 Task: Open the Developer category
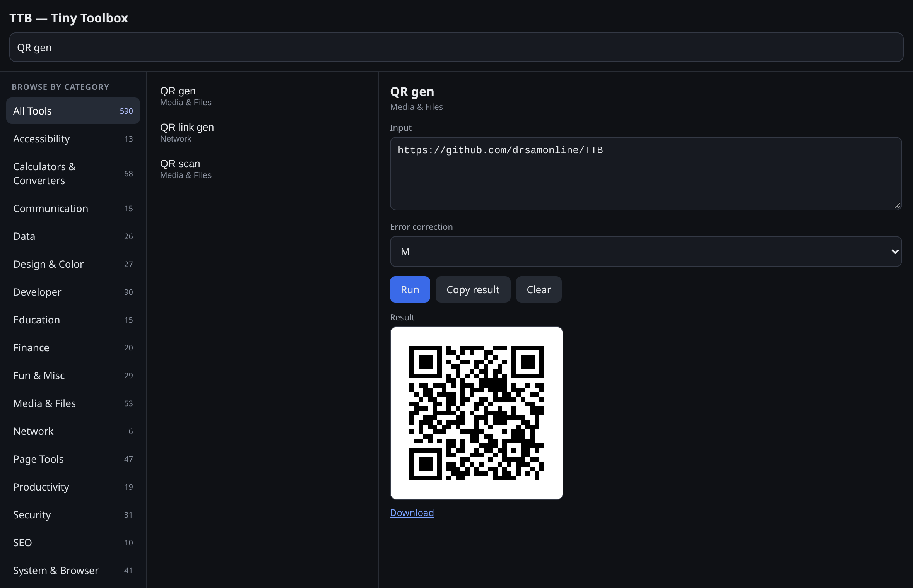(x=73, y=292)
